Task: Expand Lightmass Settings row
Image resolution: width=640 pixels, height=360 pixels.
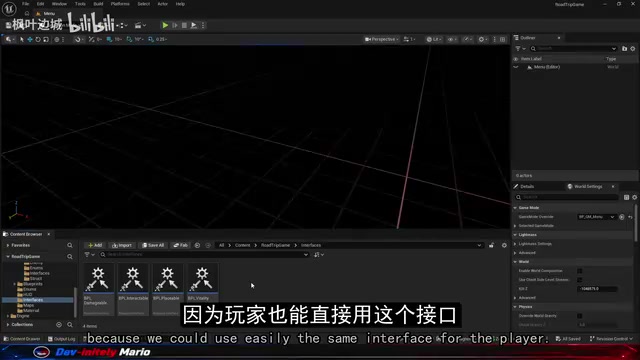Action: click(x=516, y=244)
